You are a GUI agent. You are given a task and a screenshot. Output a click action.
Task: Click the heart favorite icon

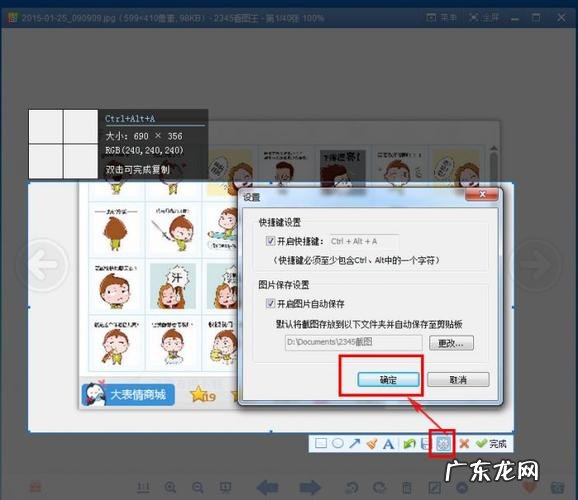click(530, 487)
